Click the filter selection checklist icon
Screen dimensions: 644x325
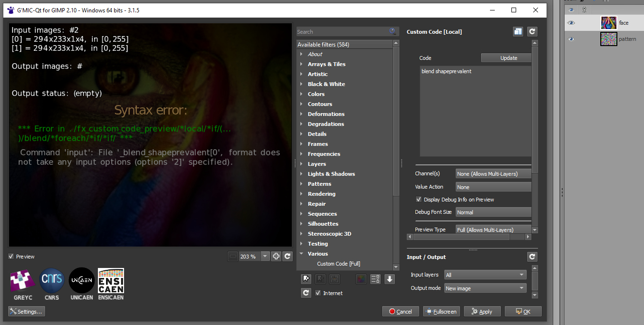pyautogui.click(x=375, y=279)
